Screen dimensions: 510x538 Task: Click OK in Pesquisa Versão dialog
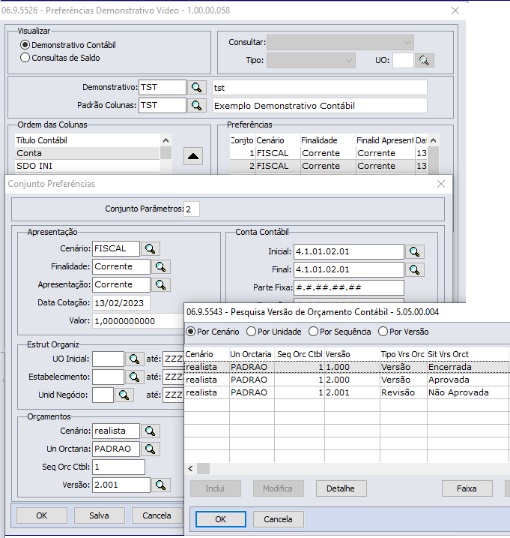221,519
